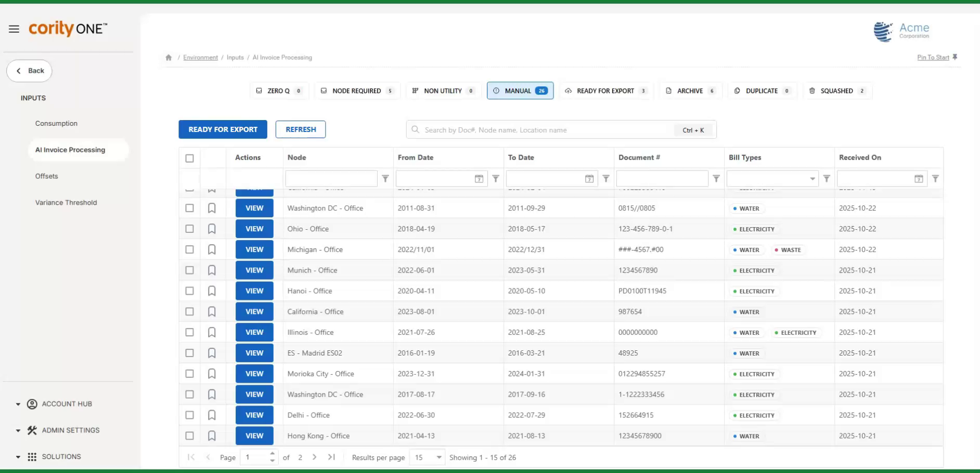Open the Environment breadcrumb link
Viewport: 980px width, 473px height.
coord(200,57)
